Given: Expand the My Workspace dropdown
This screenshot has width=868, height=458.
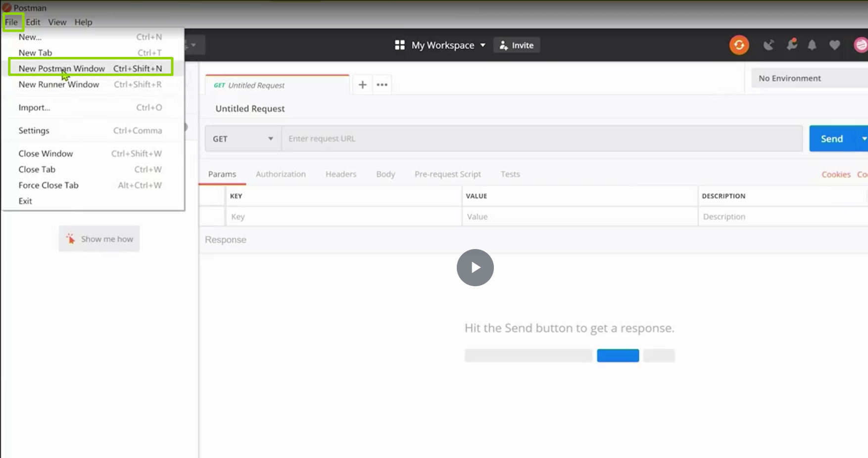Looking at the screenshot, I should (x=448, y=45).
